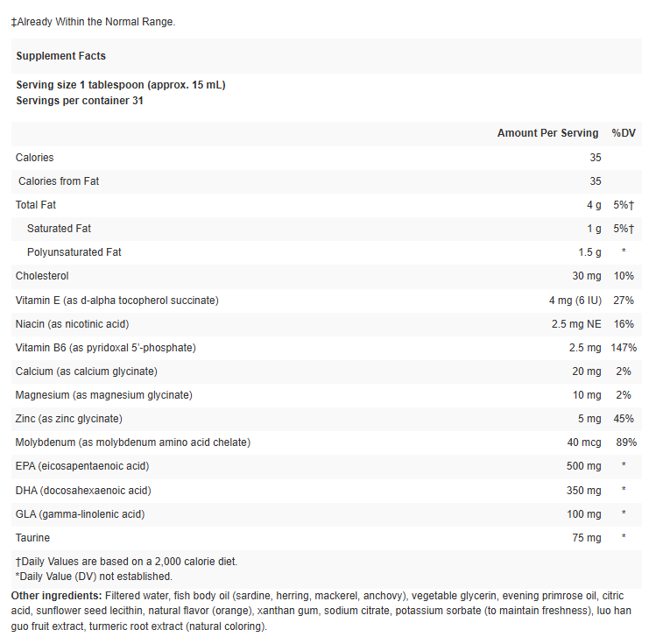Click the Amount Per Serving column header
Viewport: 663px width, 644px height.
[x=547, y=133]
